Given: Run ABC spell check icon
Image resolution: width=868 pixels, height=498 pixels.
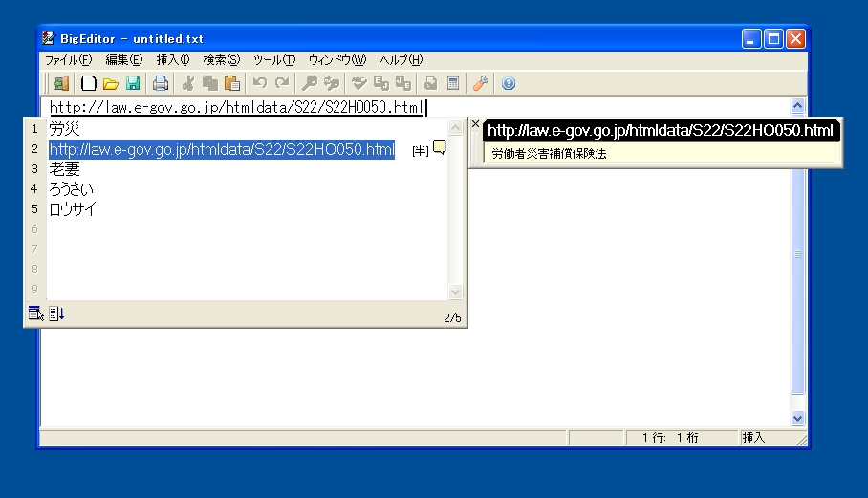Looking at the screenshot, I should pos(359,83).
